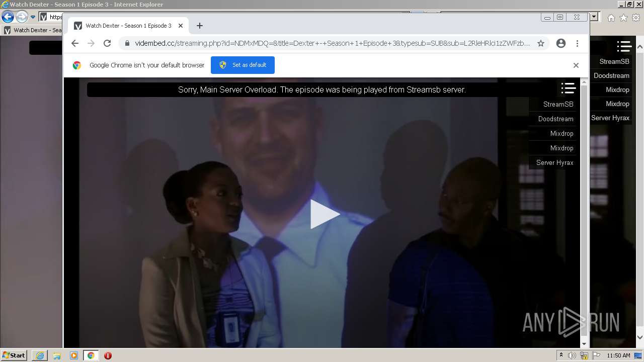The width and height of the screenshot is (644, 362).
Task: Show hidden system tray icons
Action: [561, 355]
